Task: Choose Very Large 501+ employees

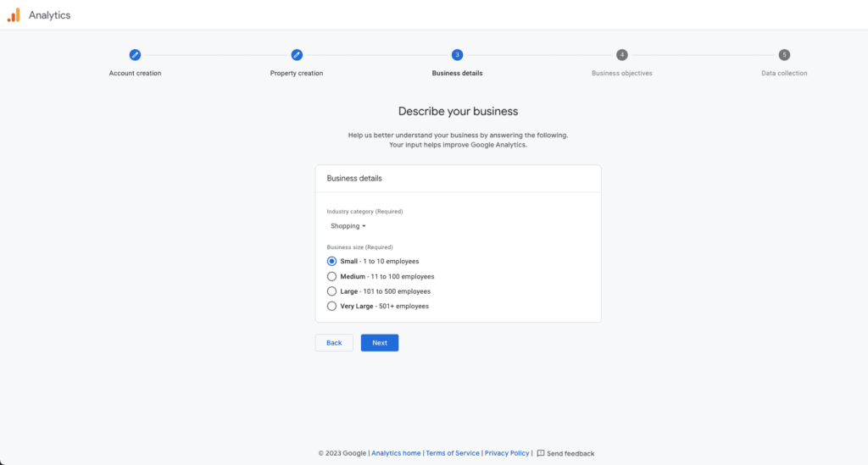Action: 331,307
